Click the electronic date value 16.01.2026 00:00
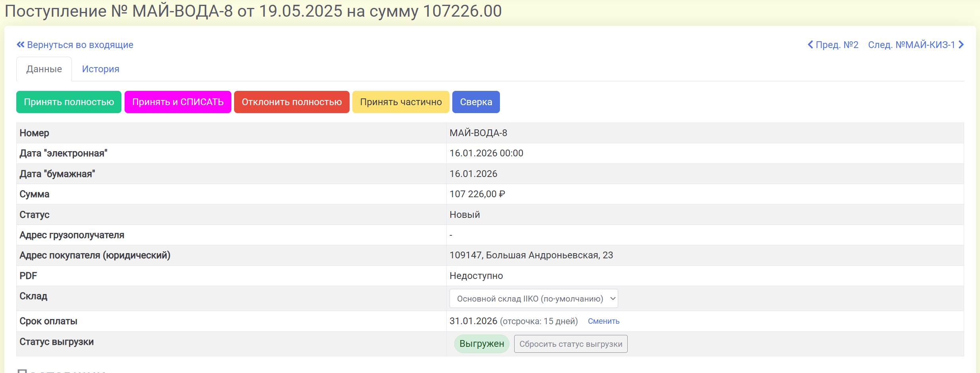 coord(486,153)
